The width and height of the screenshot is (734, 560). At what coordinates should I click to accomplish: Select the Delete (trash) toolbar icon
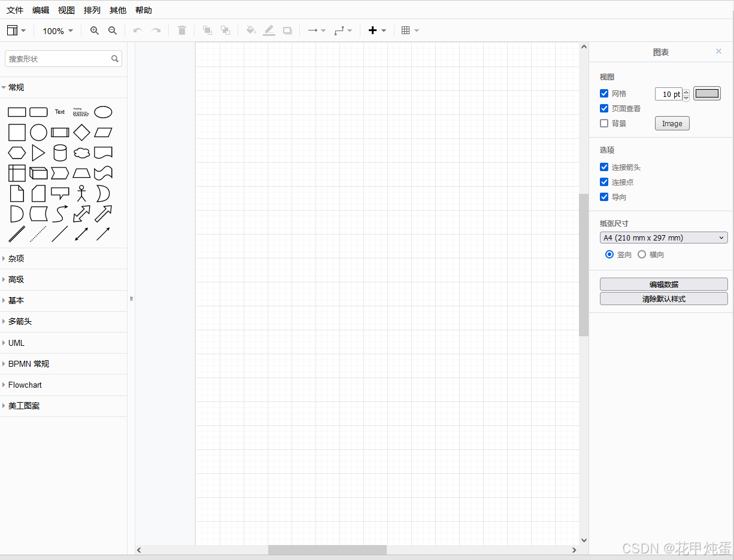coord(182,30)
